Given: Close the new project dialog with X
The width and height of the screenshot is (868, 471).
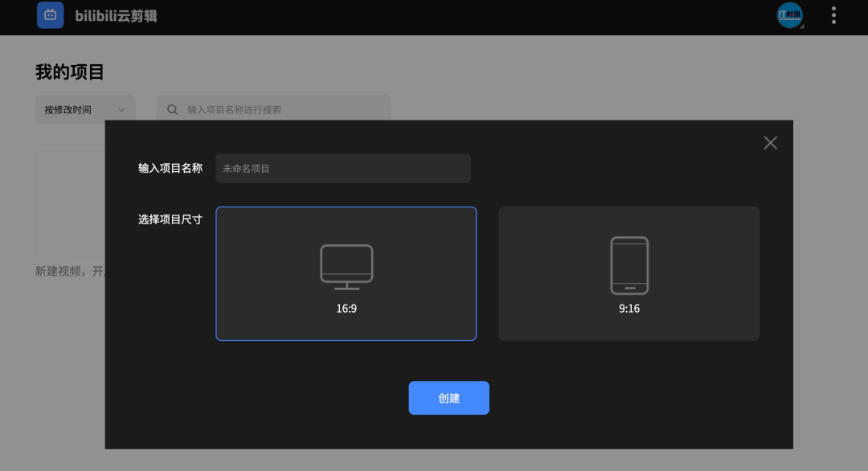Looking at the screenshot, I should (770, 143).
